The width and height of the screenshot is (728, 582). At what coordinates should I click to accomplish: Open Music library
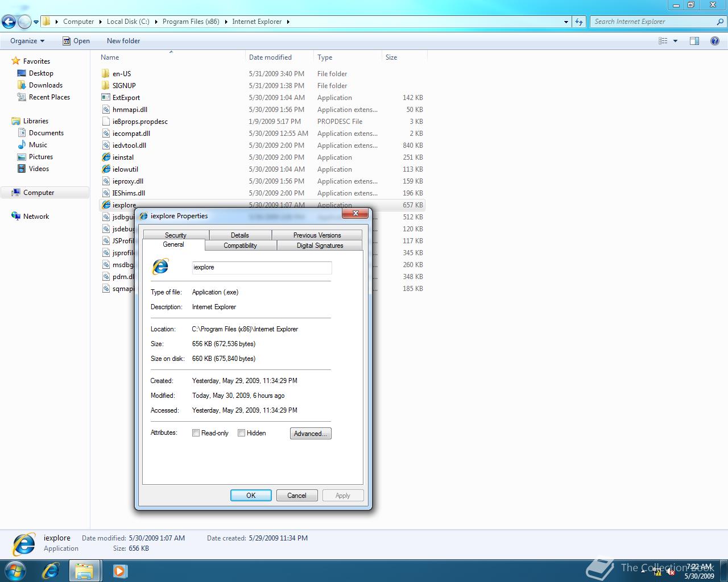click(x=38, y=145)
